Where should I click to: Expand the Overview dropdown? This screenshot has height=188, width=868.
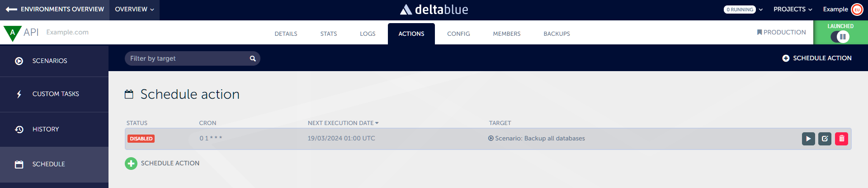click(134, 9)
